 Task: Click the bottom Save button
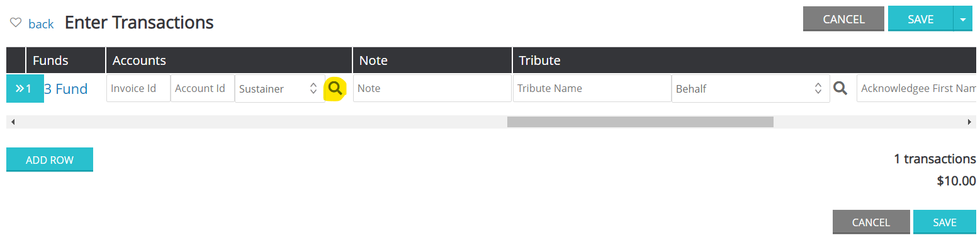tap(945, 222)
